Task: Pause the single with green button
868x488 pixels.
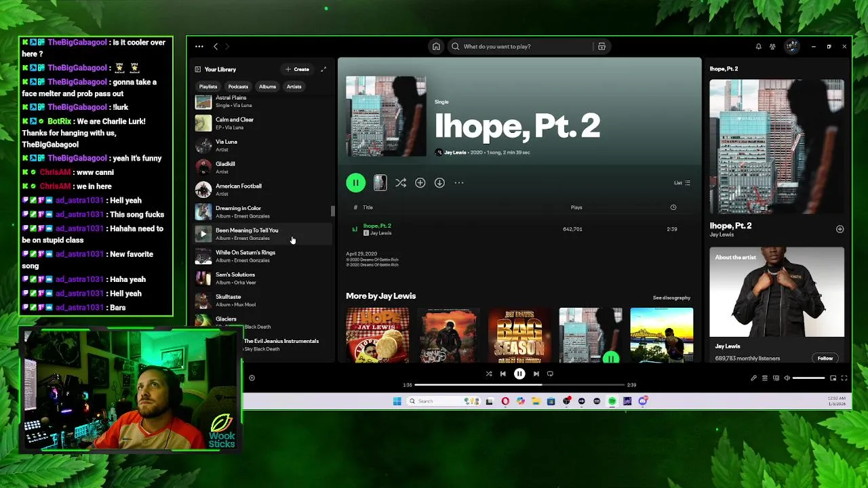Action: pyautogui.click(x=355, y=182)
